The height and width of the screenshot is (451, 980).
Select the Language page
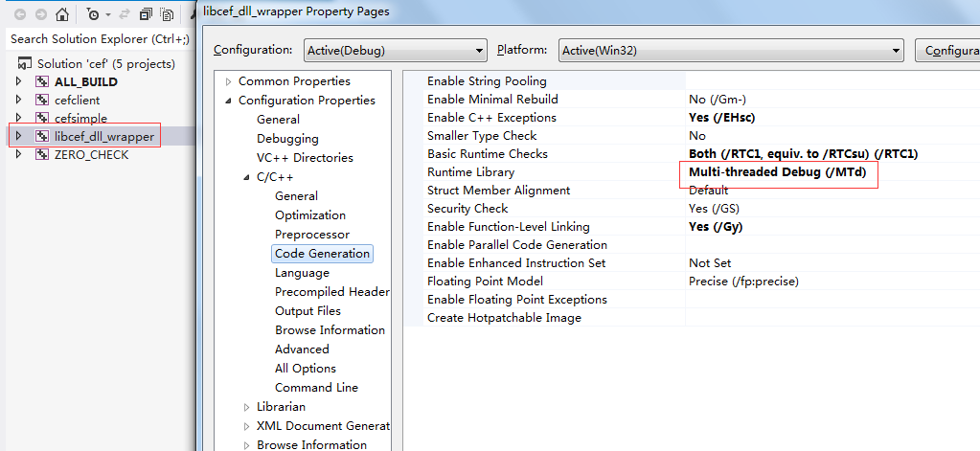pos(302,273)
